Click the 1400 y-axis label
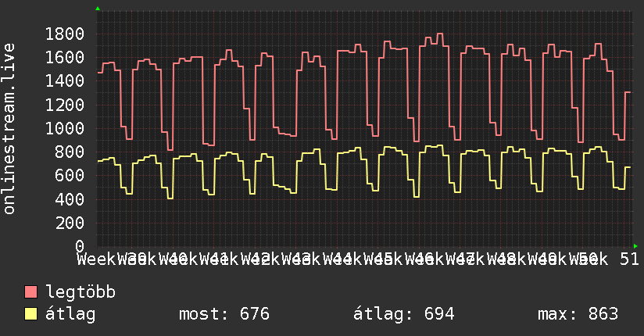 click(65, 81)
